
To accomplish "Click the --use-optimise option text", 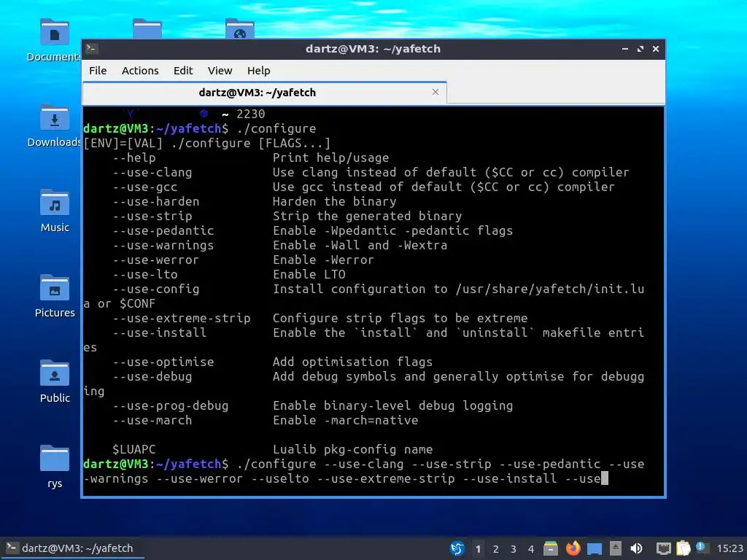I will tap(163, 362).
